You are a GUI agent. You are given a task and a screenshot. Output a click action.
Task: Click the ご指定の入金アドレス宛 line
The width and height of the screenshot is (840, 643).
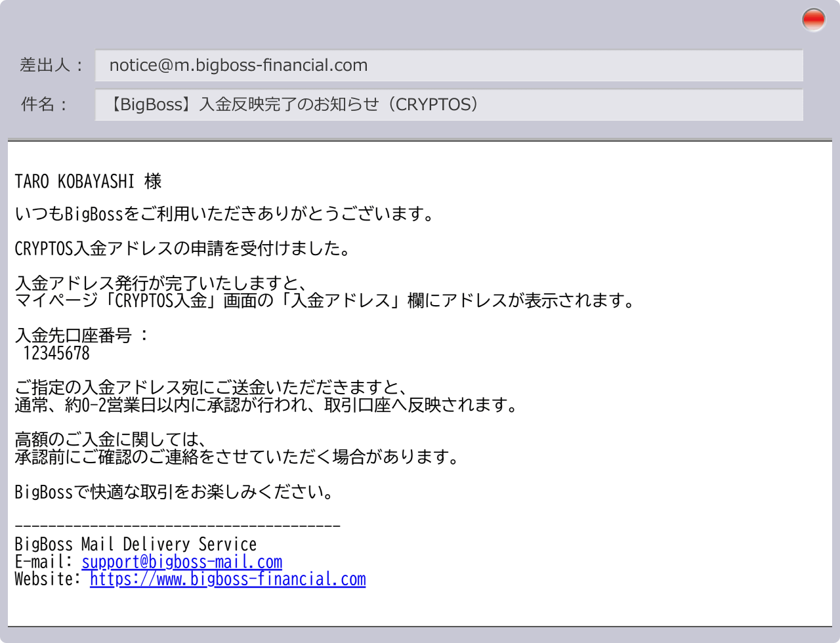click(x=211, y=388)
